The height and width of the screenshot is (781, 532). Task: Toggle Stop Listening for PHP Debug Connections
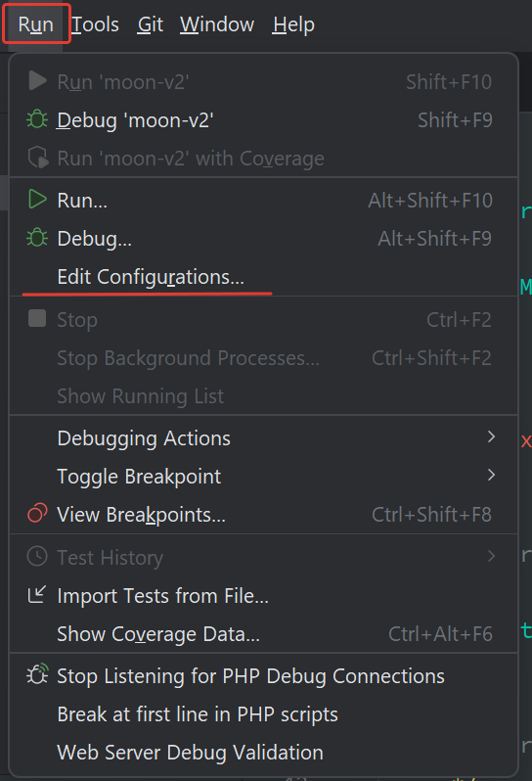[x=264, y=676]
